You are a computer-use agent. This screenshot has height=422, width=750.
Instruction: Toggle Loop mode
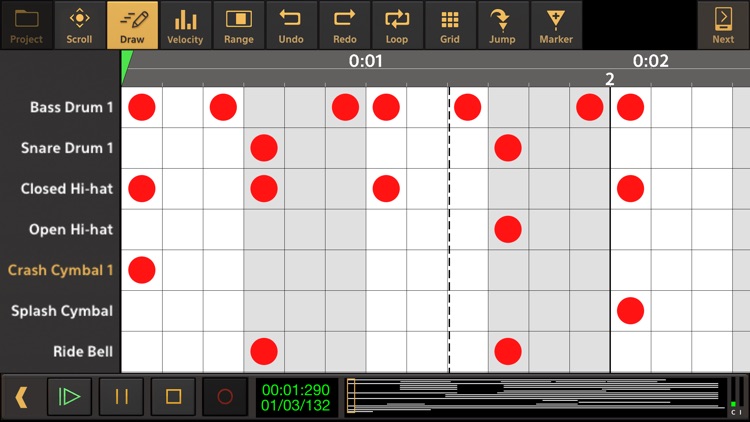click(397, 25)
